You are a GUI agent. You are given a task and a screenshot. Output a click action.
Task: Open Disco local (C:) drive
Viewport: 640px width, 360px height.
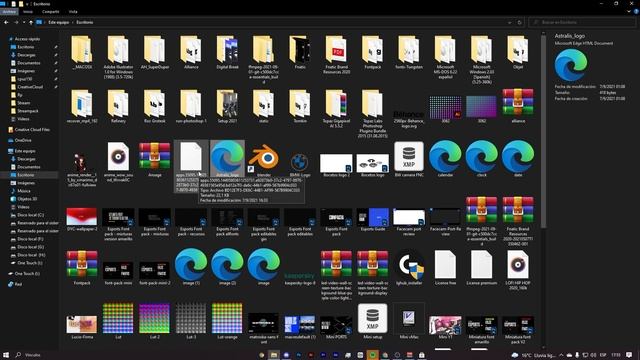30,215
